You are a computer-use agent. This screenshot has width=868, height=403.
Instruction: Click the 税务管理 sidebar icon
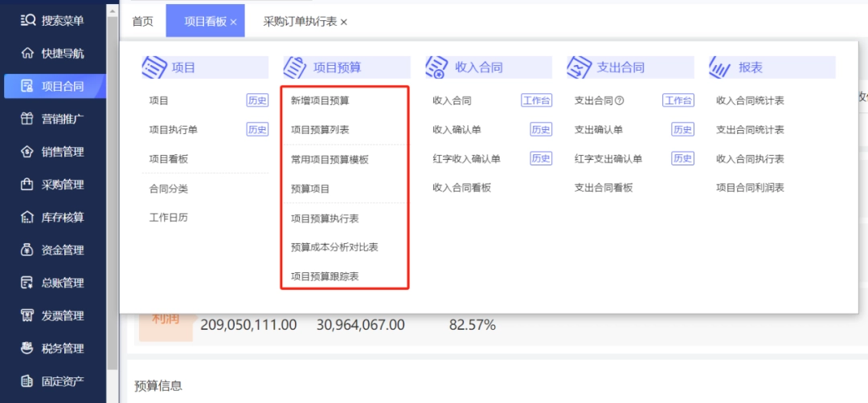[27, 348]
